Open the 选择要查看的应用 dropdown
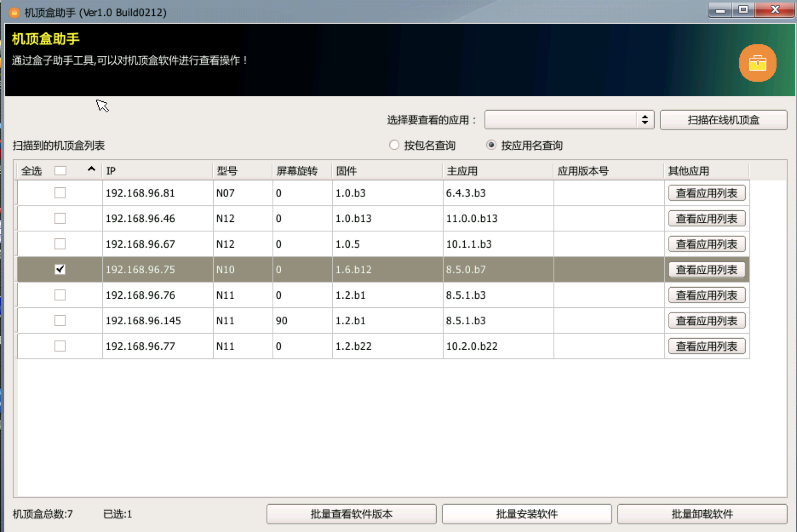 click(569, 120)
